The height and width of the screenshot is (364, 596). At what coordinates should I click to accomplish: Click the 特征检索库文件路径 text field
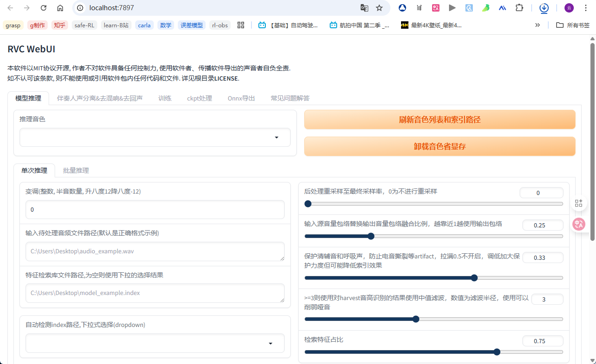coord(155,293)
